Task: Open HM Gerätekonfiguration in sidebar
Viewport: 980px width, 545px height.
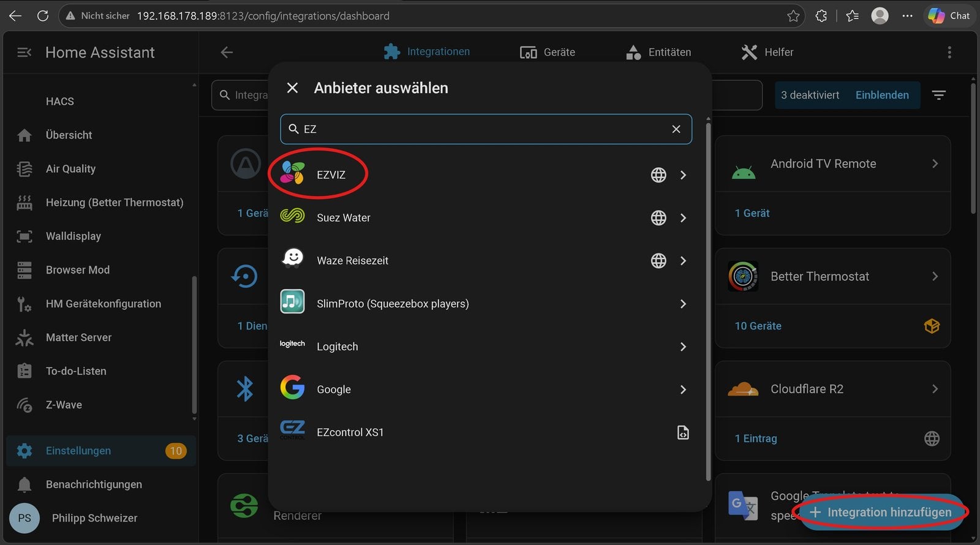Action: tap(101, 304)
